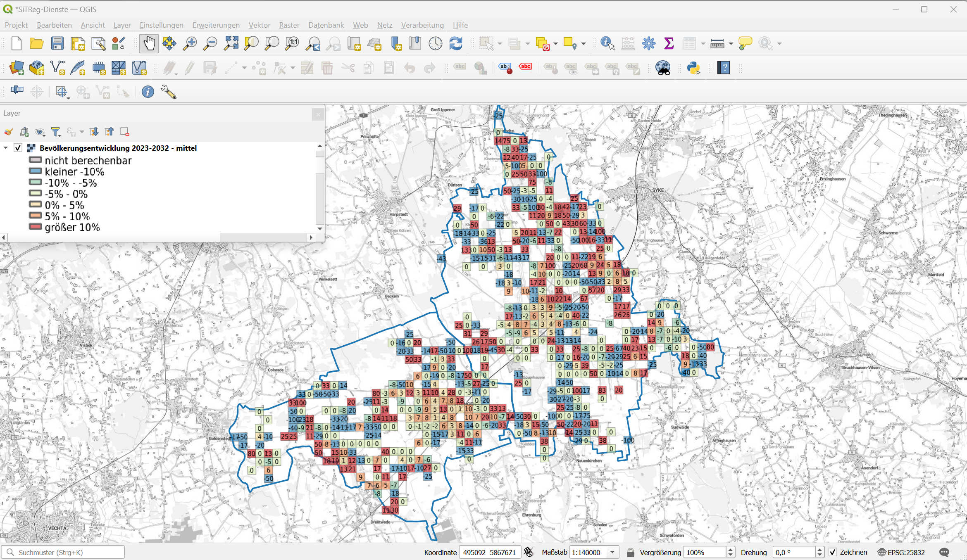Open the measure tool dropdown arrow

[731, 43]
